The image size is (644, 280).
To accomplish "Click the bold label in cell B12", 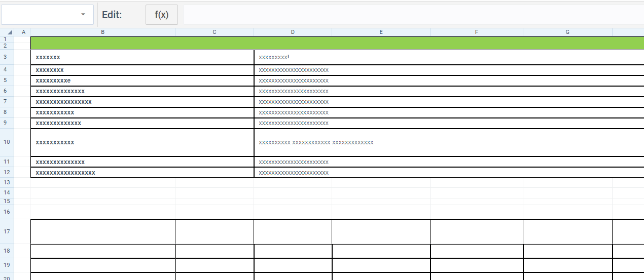I will [65, 173].
